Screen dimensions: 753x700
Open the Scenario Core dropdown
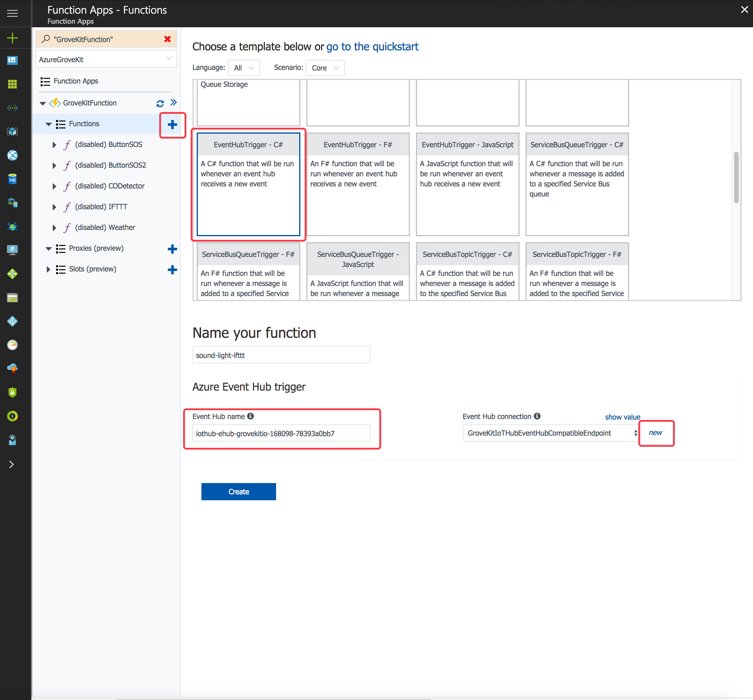point(325,68)
